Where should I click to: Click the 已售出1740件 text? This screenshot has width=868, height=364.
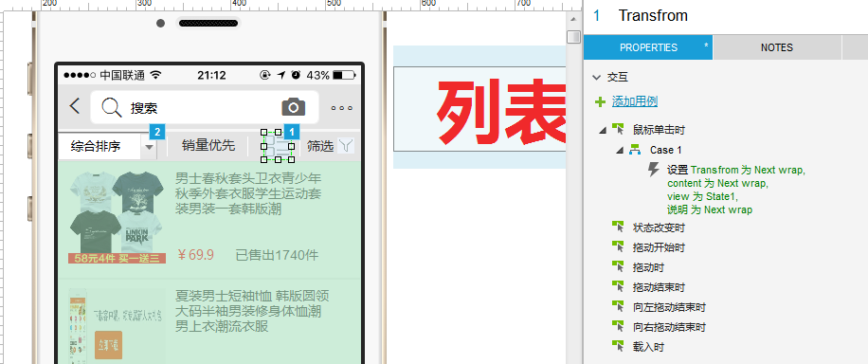pyautogui.click(x=277, y=255)
